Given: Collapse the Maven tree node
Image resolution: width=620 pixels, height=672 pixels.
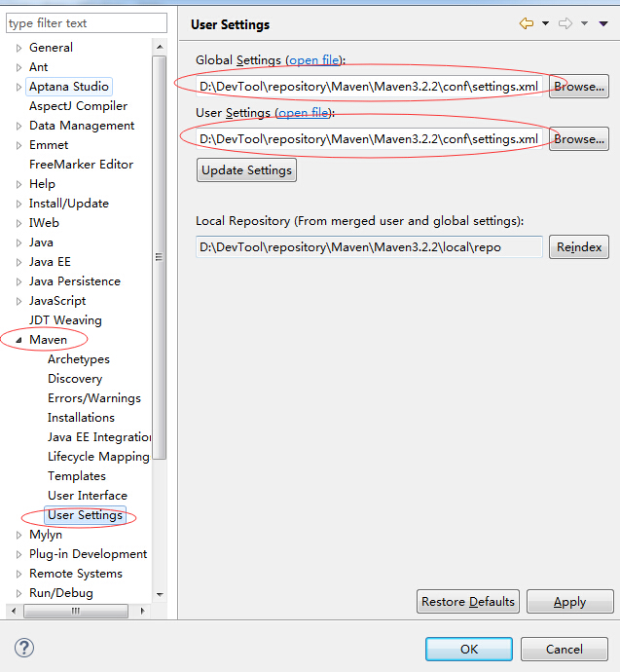Looking at the screenshot, I should pyautogui.click(x=18, y=340).
